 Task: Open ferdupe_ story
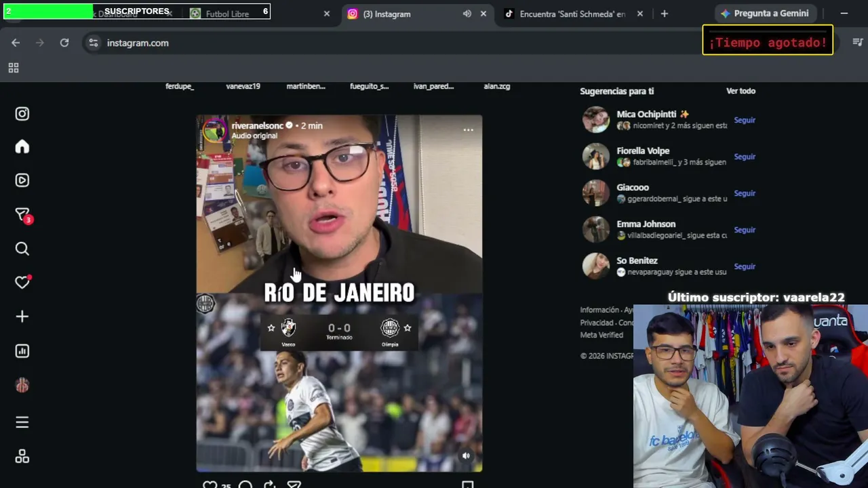180,86
